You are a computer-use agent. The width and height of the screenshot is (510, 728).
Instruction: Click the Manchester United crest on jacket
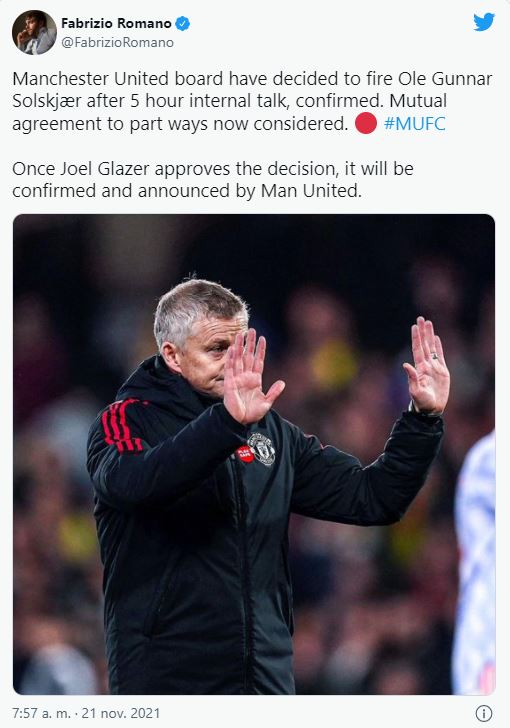[262, 448]
